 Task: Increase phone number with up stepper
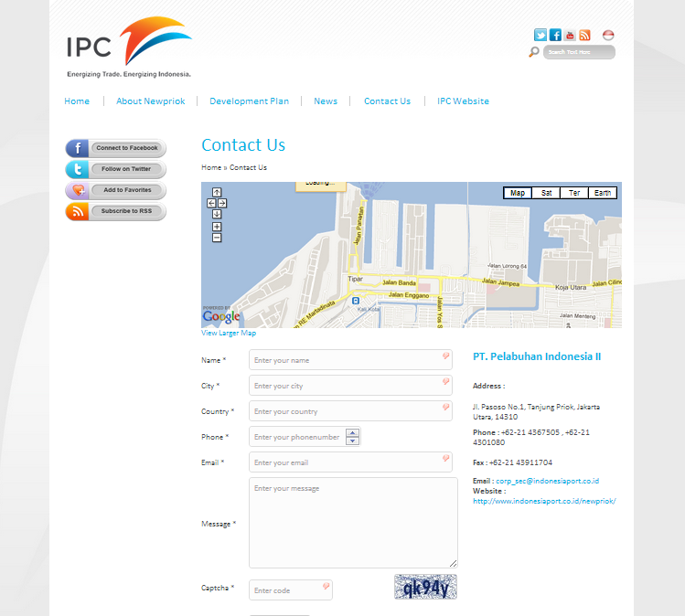click(352, 432)
